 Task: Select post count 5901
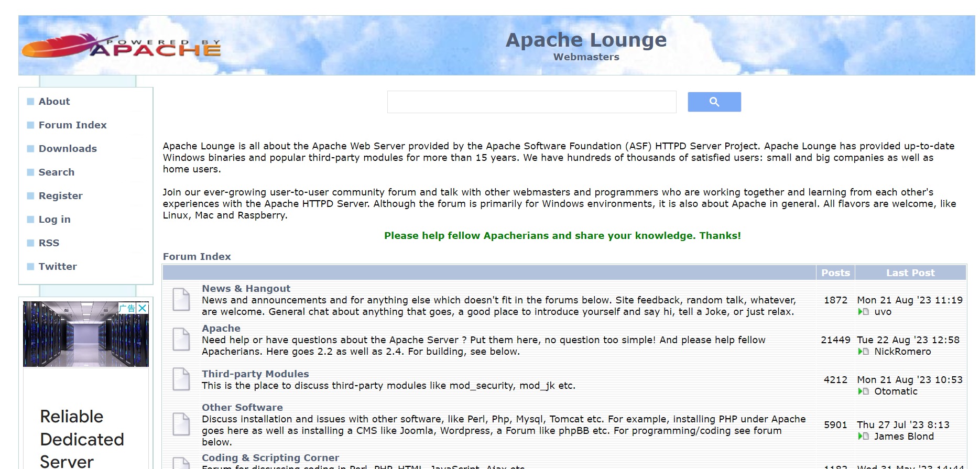point(835,425)
